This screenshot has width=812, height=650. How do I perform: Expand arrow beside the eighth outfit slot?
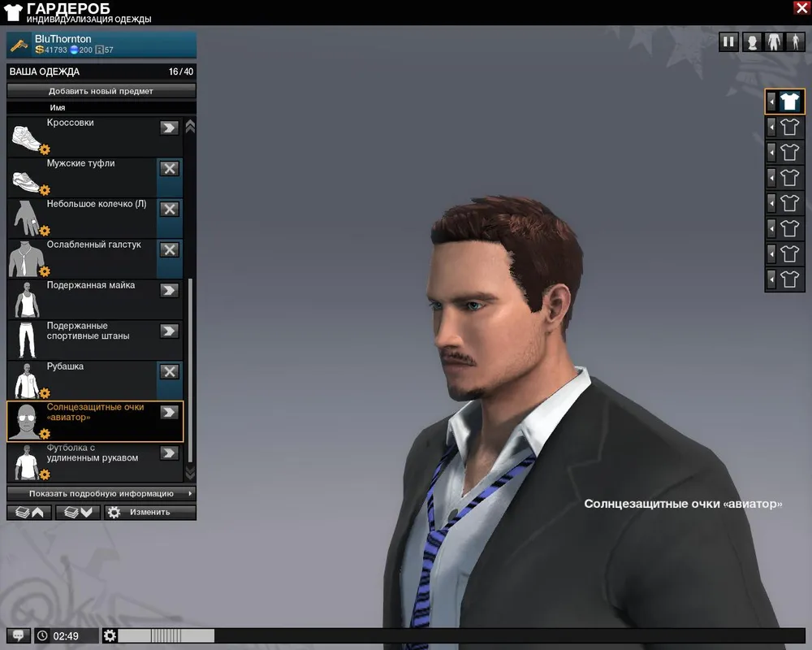771,279
